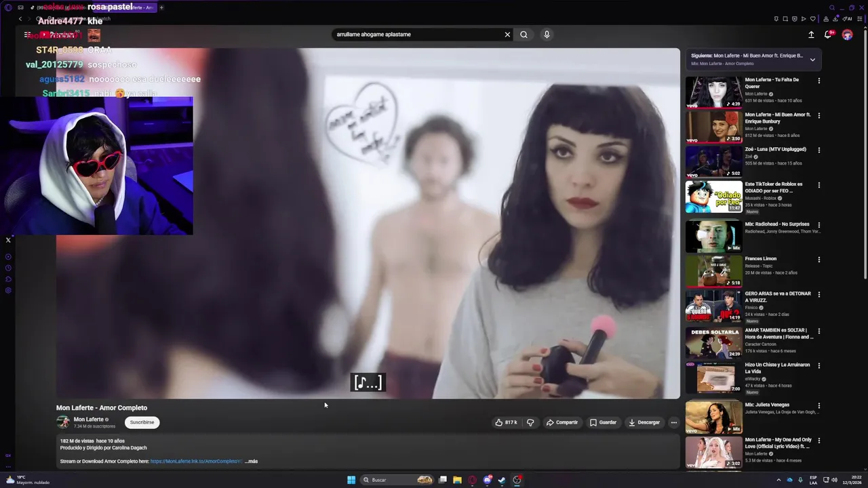The width and height of the screenshot is (868, 488).
Task: Open Zoé - Luna (MTV Unplugged) thumbnail
Action: click(713, 161)
